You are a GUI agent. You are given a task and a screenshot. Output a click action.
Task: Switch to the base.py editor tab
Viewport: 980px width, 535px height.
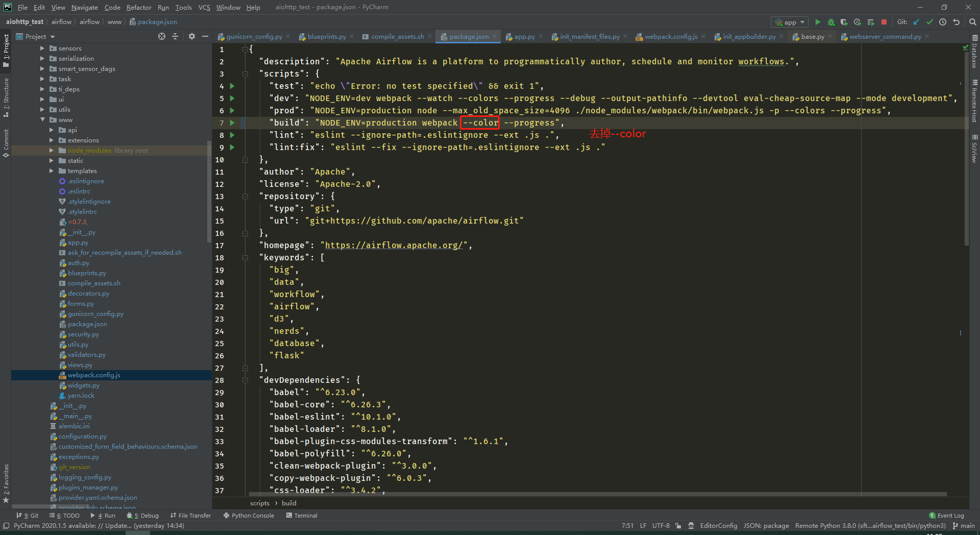(x=813, y=36)
